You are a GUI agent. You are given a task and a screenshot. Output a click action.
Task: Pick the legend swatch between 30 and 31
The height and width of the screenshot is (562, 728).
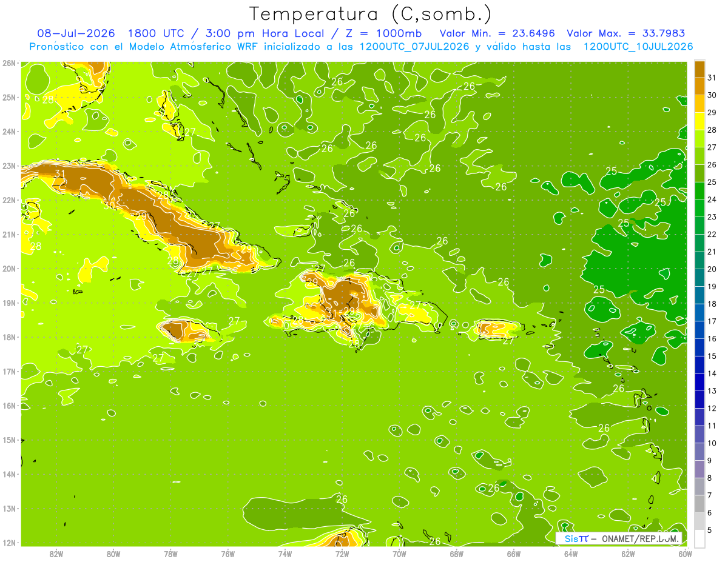(700, 86)
